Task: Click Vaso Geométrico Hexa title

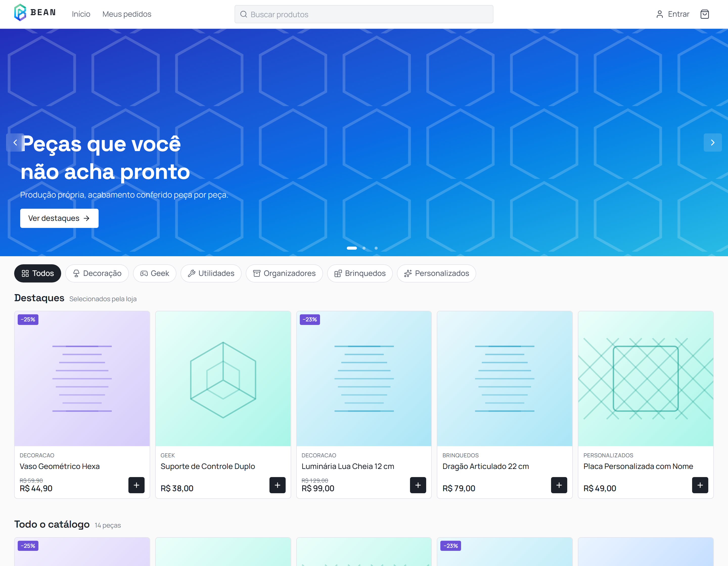Action: click(x=60, y=466)
